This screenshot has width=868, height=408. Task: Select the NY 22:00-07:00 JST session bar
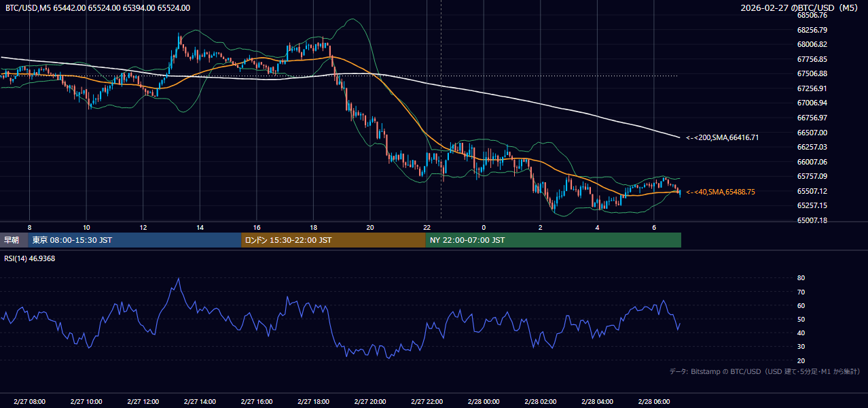click(554, 240)
